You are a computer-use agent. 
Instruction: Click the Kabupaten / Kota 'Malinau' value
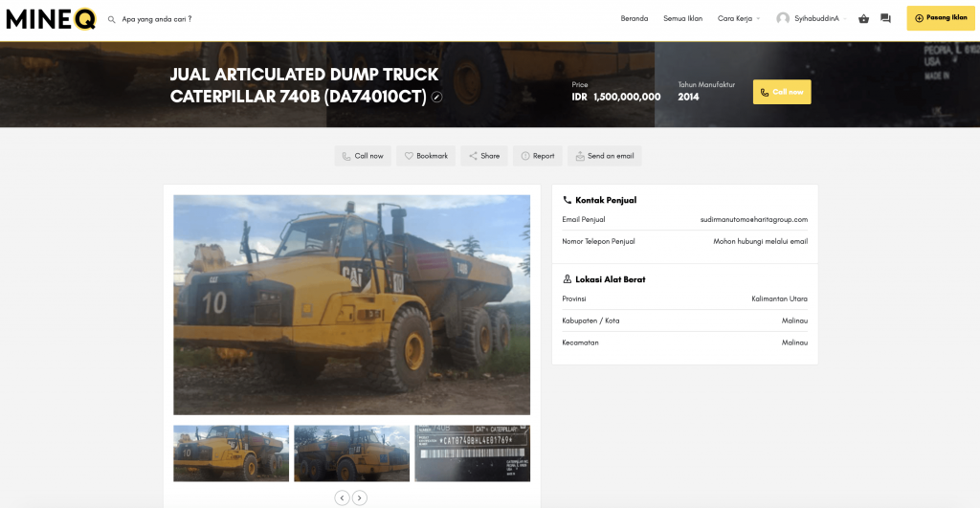point(794,320)
